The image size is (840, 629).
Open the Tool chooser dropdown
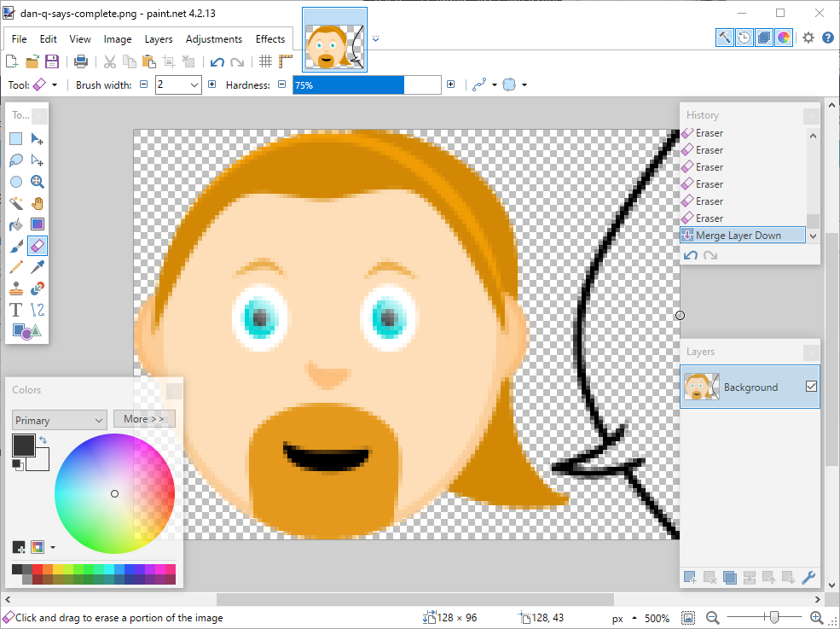click(x=55, y=84)
